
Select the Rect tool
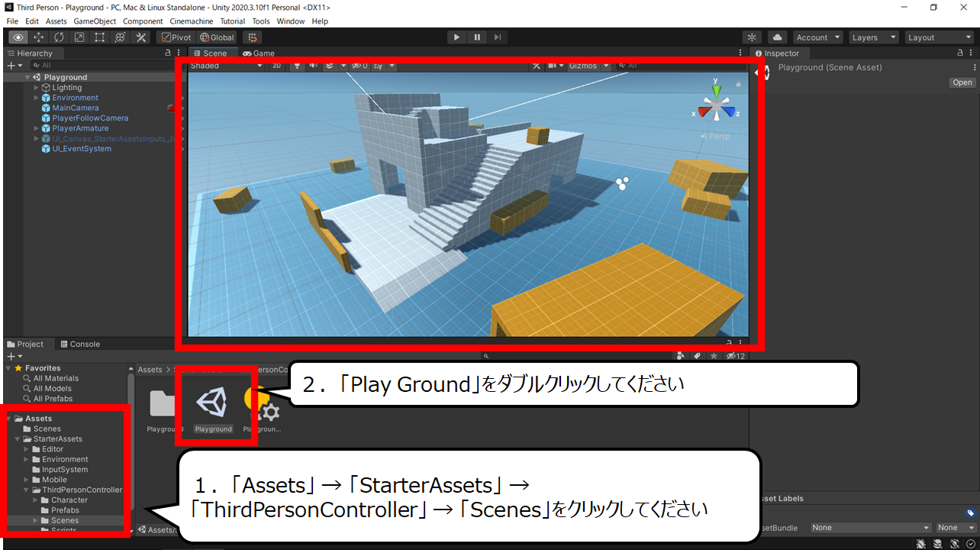pyautogui.click(x=100, y=37)
